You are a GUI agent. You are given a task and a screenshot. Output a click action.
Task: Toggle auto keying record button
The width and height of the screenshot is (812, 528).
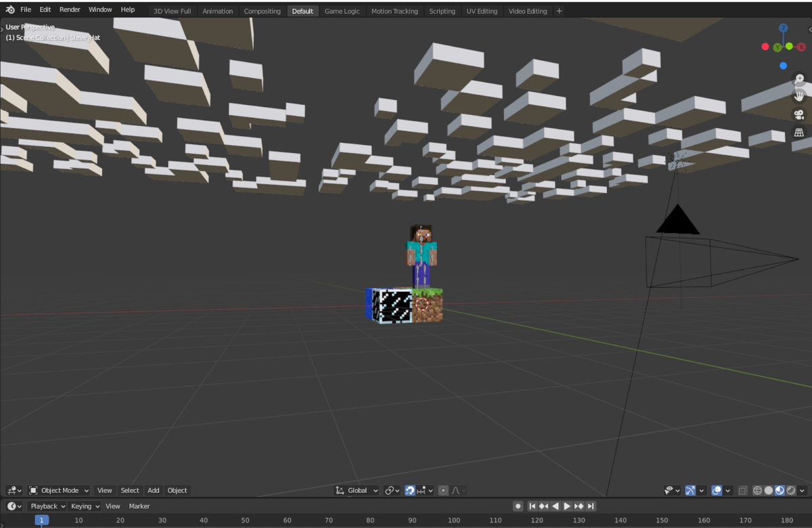point(518,506)
